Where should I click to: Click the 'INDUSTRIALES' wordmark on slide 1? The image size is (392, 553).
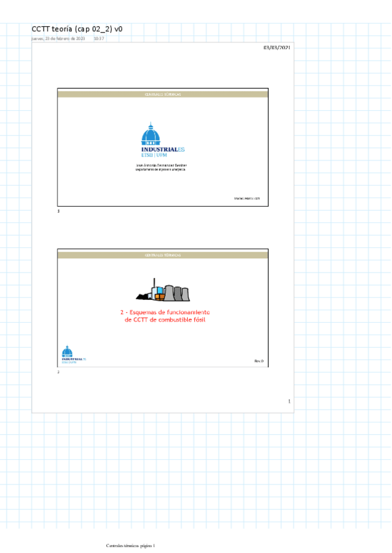coord(162,149)
